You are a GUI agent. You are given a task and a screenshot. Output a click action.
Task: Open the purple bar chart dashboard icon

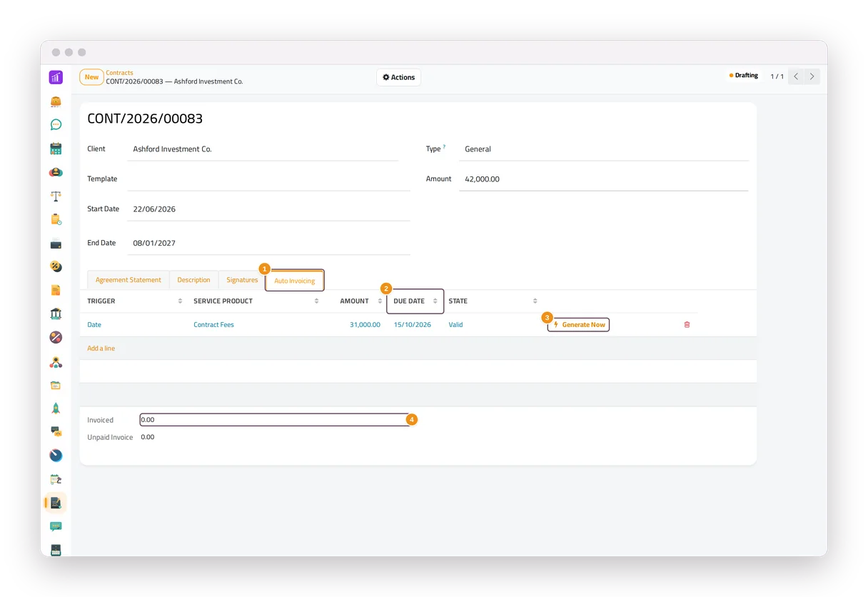pos(56,77)
